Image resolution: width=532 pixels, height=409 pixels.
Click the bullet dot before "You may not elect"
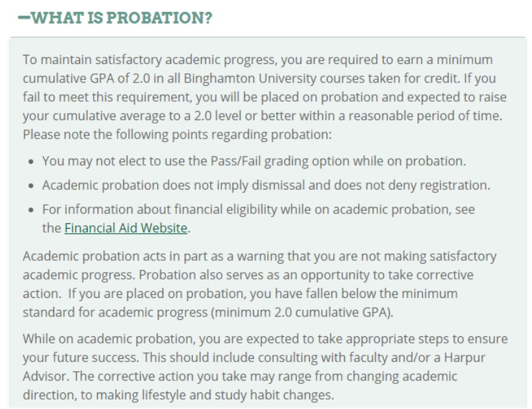click(32, 161)
